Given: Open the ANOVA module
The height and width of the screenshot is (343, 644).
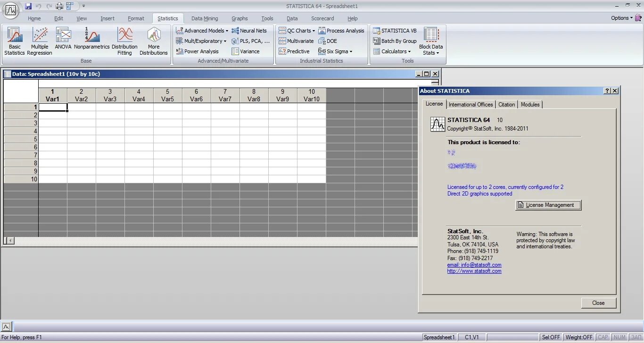Looking at the screenshot, I should [x=63, y=39].
